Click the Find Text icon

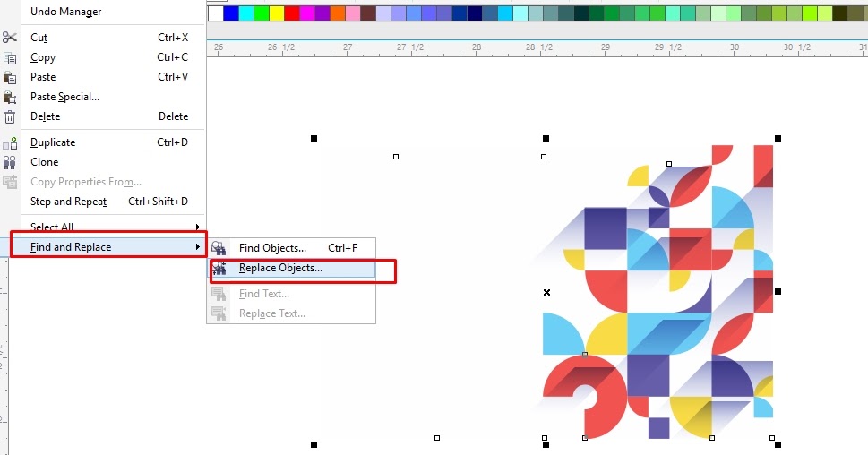(x=219, y=294)
